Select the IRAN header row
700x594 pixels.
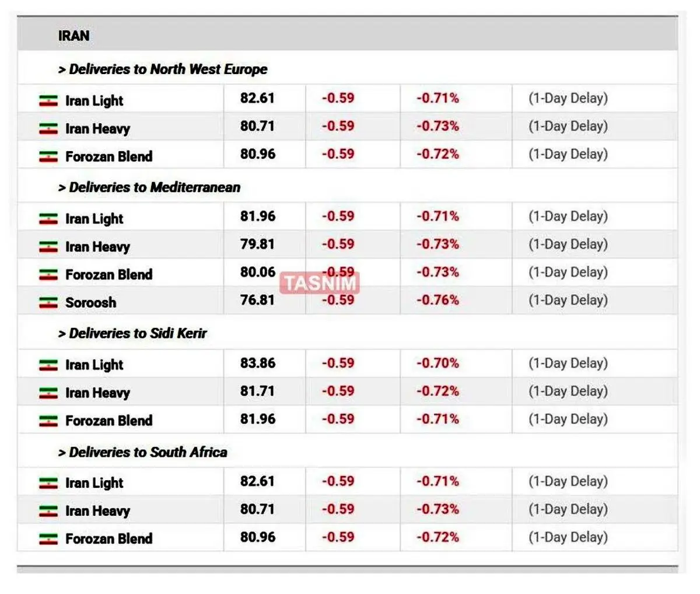tap(348, 36)
